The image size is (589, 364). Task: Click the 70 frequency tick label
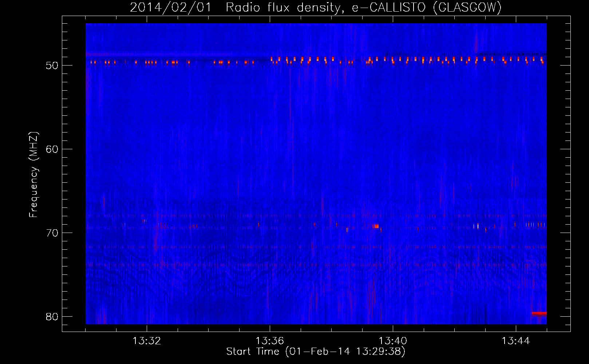click(52, 233)
